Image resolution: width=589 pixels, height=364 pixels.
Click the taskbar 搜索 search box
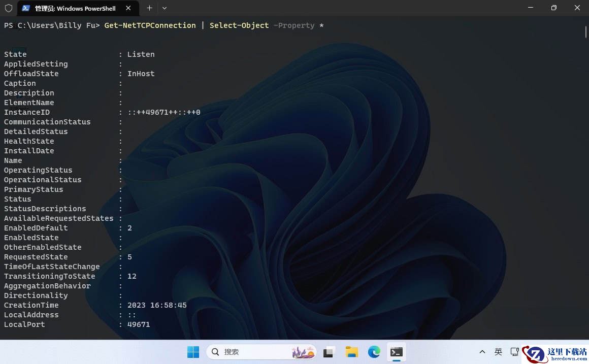click(x=261, y=352)
